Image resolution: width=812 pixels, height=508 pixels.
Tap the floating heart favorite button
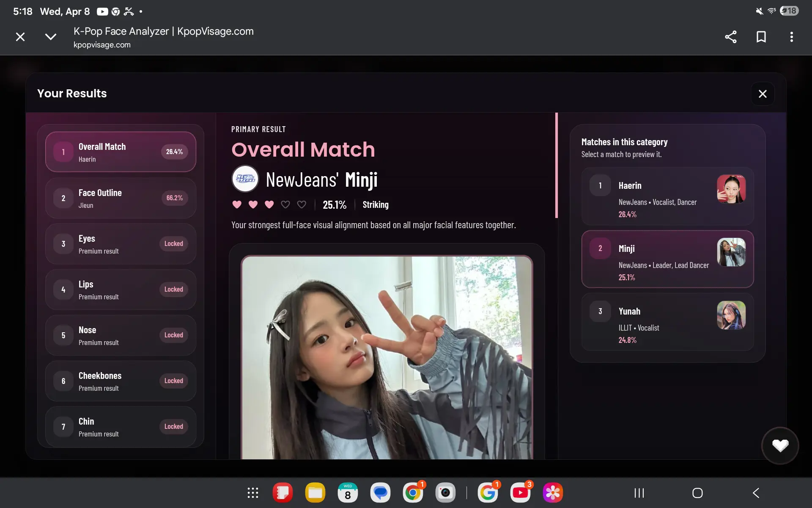[x=780, y=445]
